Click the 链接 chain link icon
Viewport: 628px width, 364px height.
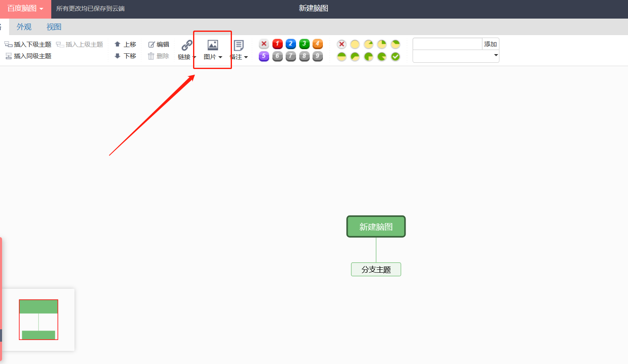187,45
